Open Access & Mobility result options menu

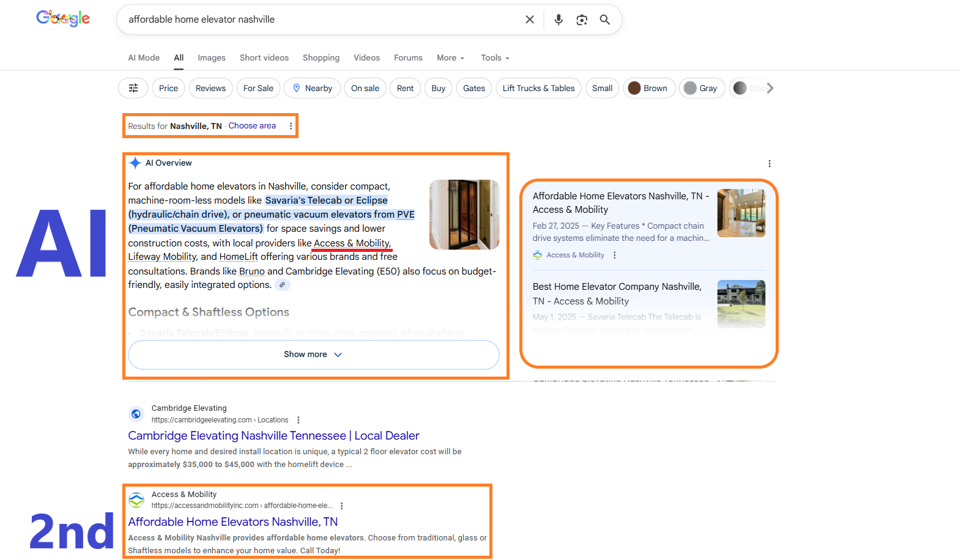342,506
